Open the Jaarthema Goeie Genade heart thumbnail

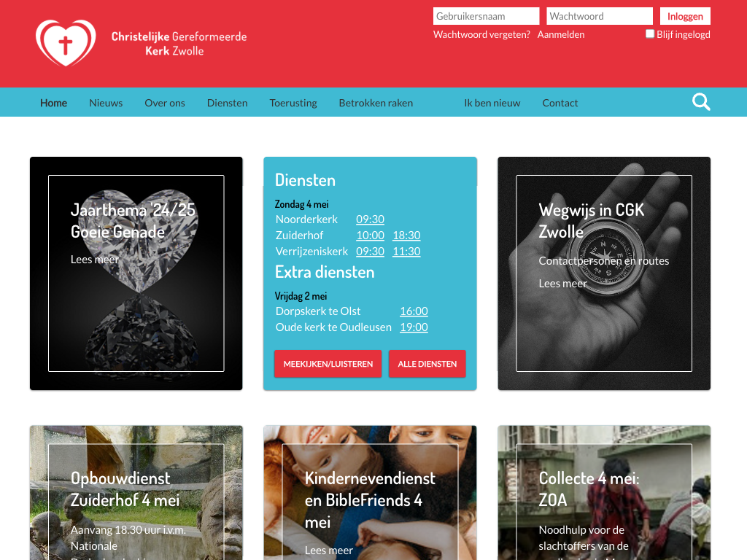coord(136,273)
